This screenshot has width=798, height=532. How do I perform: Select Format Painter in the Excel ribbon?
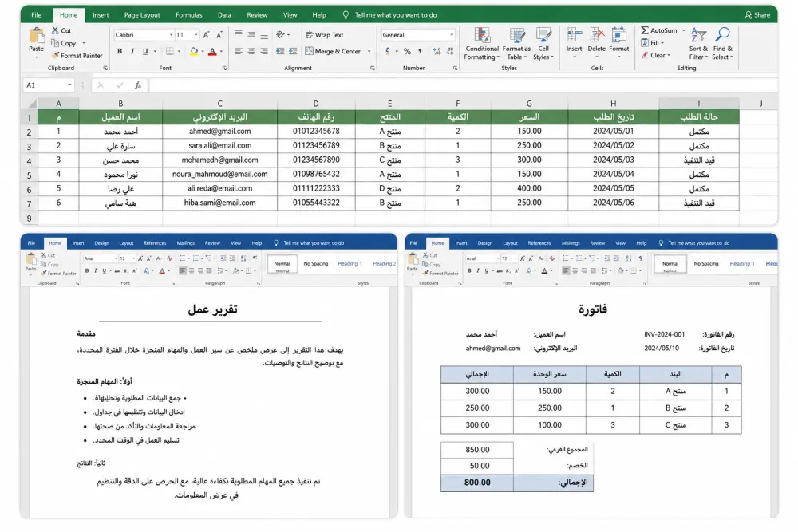click(77, 56)
